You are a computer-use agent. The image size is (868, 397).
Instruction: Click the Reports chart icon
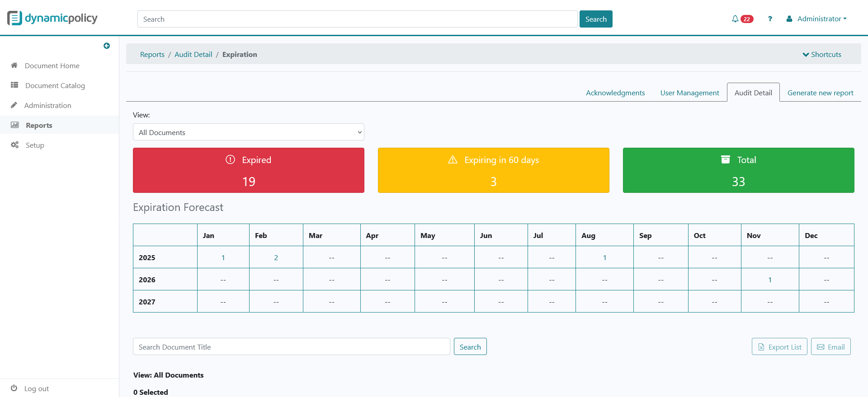[15, 125]
